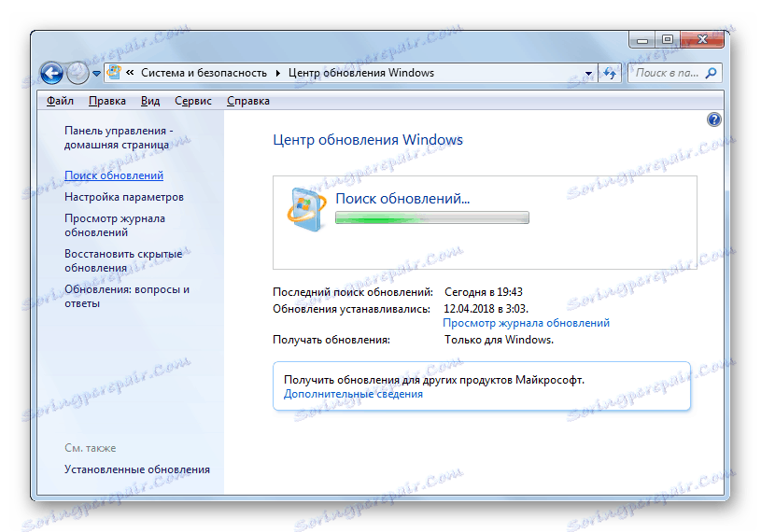Viewport: 761px width, 532px height.
Task: Click the double chevron in address bar
Action: click(x=130, y=73)
